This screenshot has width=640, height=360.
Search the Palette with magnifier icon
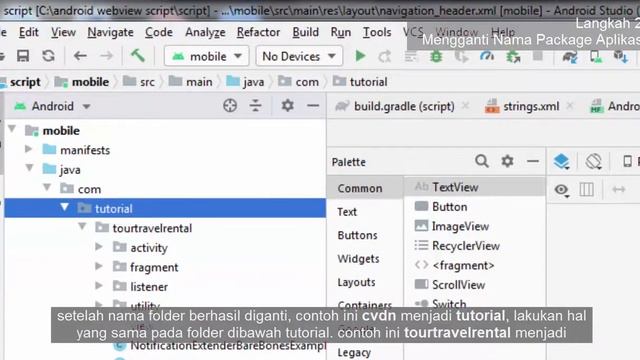click(482, 161)
